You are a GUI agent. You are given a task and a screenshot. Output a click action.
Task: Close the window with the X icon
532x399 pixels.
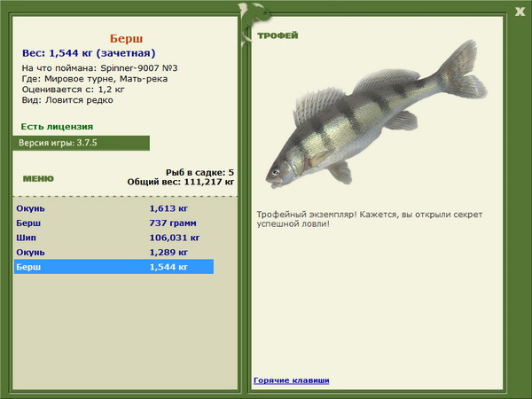(520, 12)
